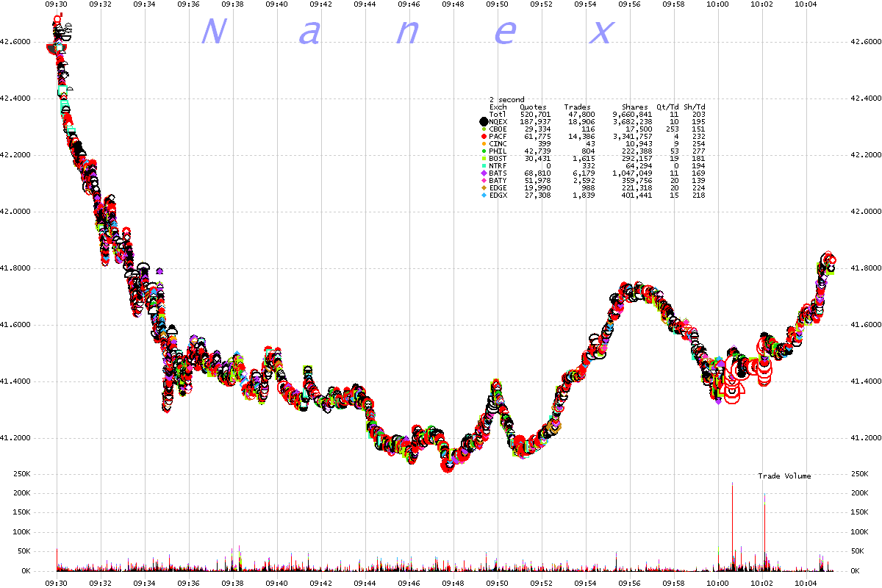Select the teal NTRF square legend marker

(484, 166)
